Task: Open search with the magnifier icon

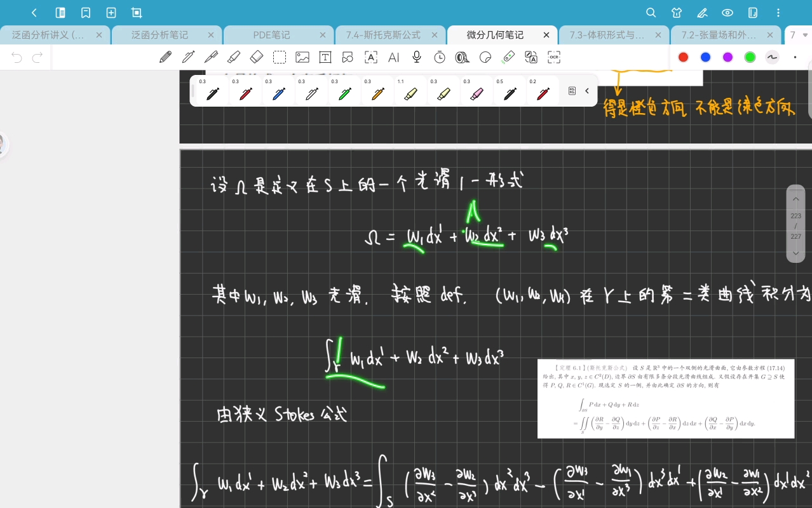Action: coord(651,13)
